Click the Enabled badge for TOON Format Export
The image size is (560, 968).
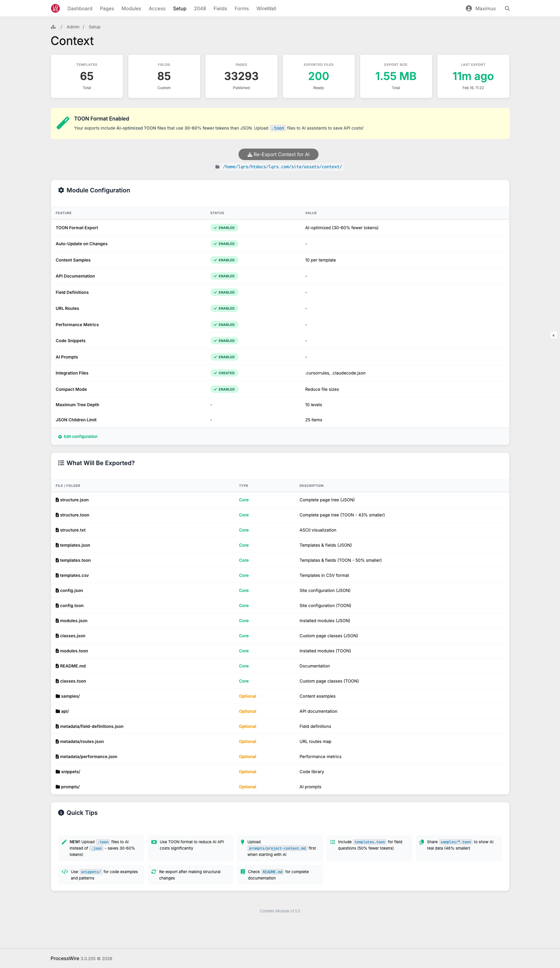[224, 228]
